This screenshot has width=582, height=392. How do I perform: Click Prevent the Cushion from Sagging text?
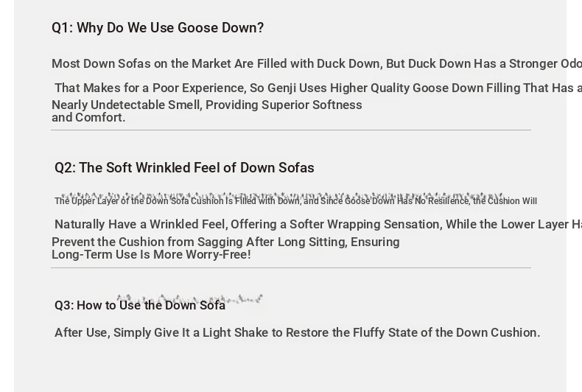tap(225, 242)
